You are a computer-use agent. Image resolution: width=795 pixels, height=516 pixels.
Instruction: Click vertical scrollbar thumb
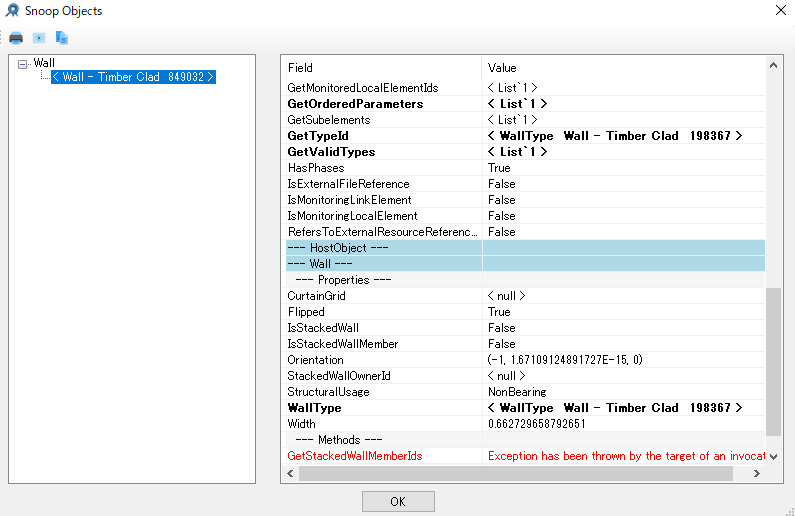773,362
